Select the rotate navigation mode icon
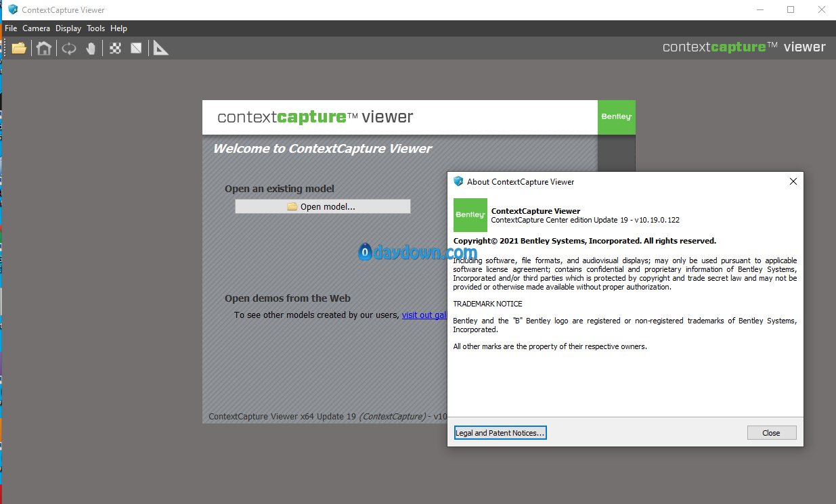 69,48
